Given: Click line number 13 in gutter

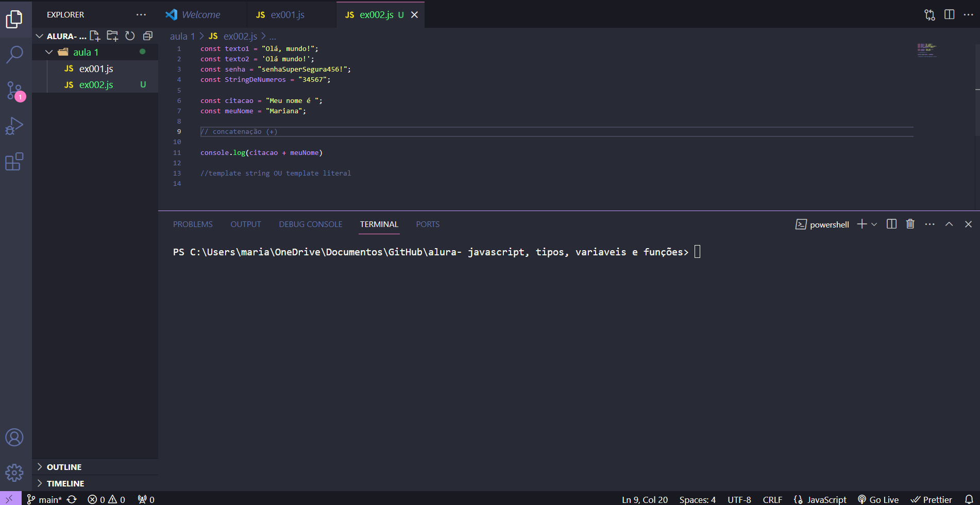Looking at the screenshot, I should pyautogui.click(x=177, y=173).
